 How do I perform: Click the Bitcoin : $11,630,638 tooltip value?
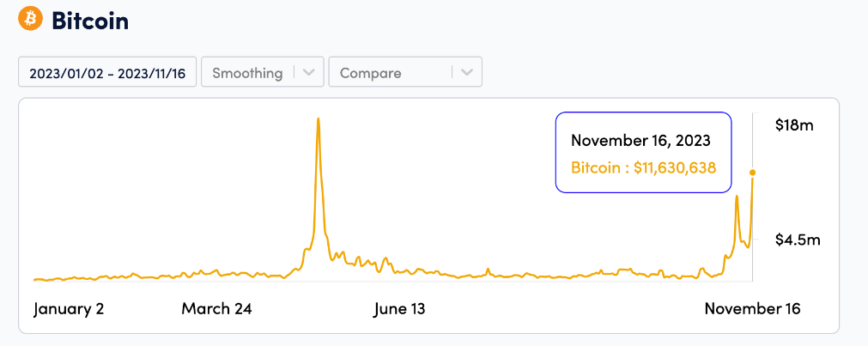643,168
